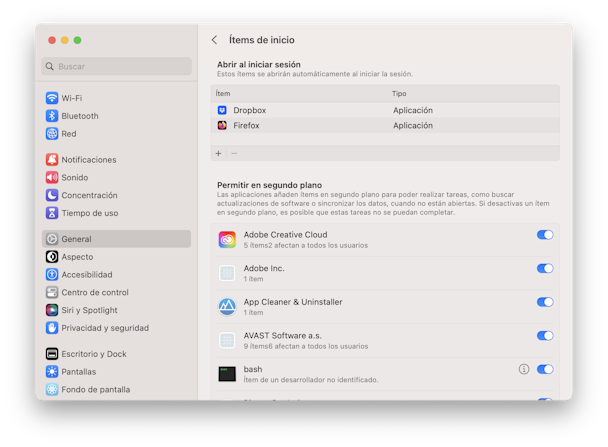This screenshot has height=447, width=608.
Task: Select the Bluetooth icon in sidebar
Action: (52, 116)
